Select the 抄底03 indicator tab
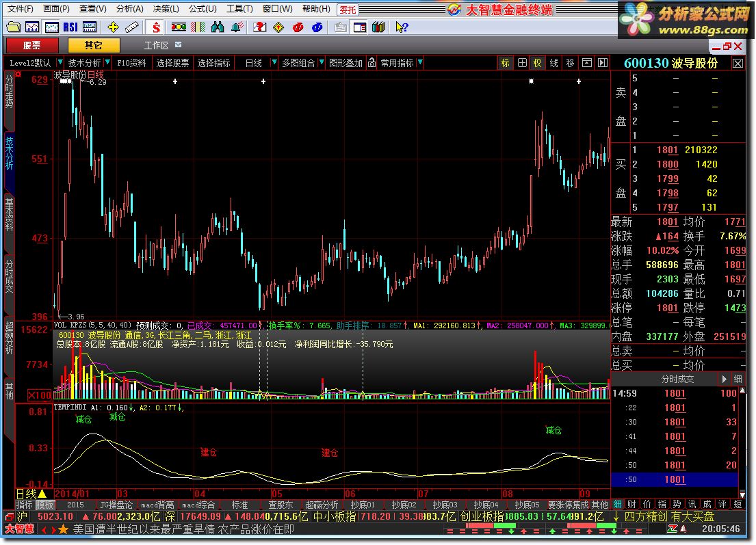The image size is (756, 545). click(x=445, y=505)
